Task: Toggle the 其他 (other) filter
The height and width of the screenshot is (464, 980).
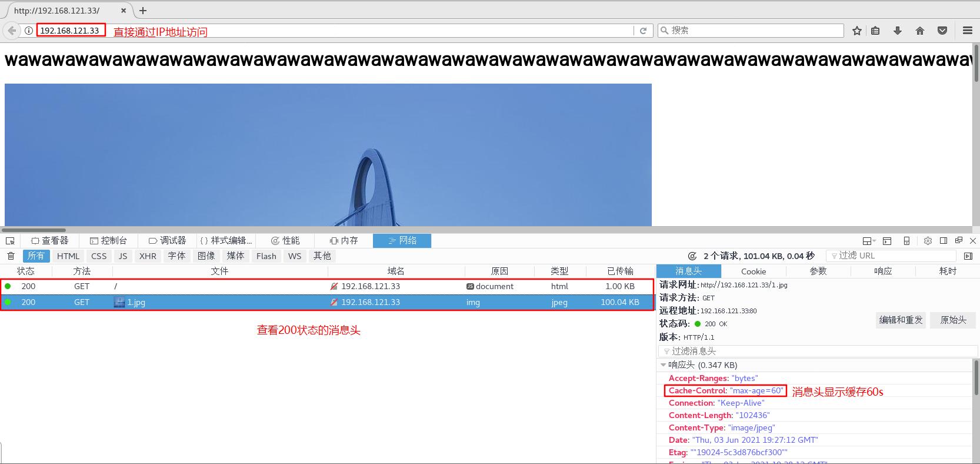Action: pos(322,256)
